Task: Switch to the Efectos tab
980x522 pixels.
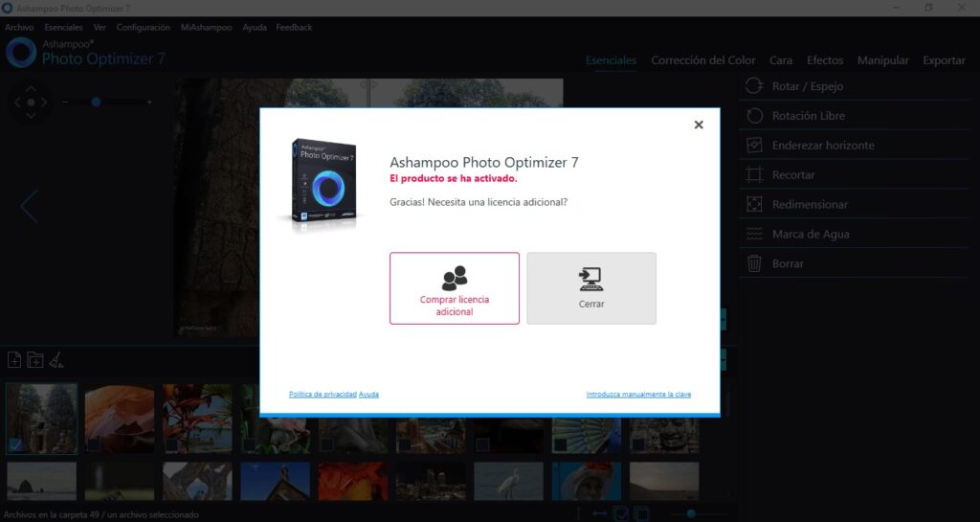Action: coord(825,60)
